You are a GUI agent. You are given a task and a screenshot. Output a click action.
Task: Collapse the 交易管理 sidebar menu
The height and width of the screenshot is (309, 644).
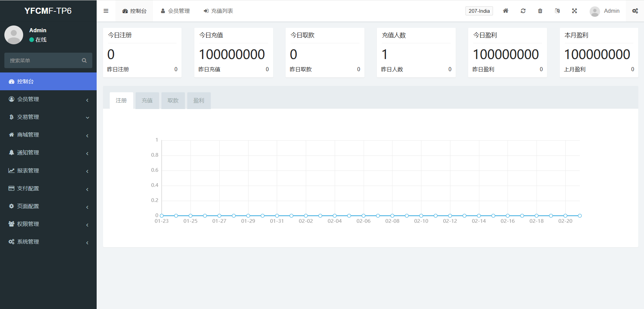pos(48,117)
